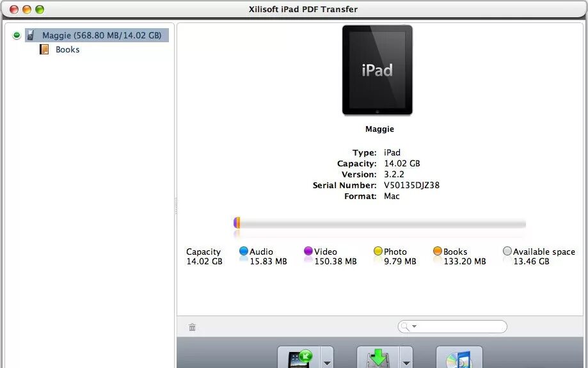Image resolution: width=588 pixels, height=368 pixels.
Task: Click the blue Audio legend dot
Action: pos(244,251)
